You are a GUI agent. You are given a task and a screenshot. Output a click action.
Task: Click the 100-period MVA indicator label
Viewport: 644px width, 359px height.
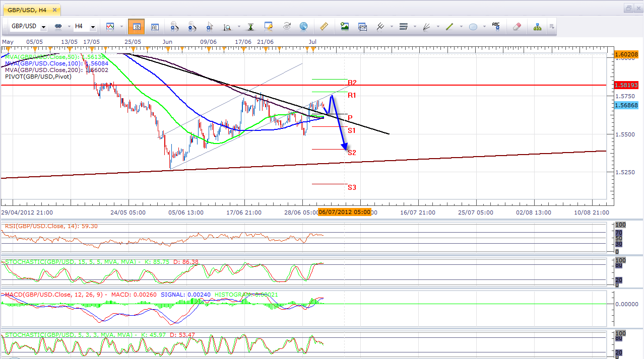[x=56, y=63]
